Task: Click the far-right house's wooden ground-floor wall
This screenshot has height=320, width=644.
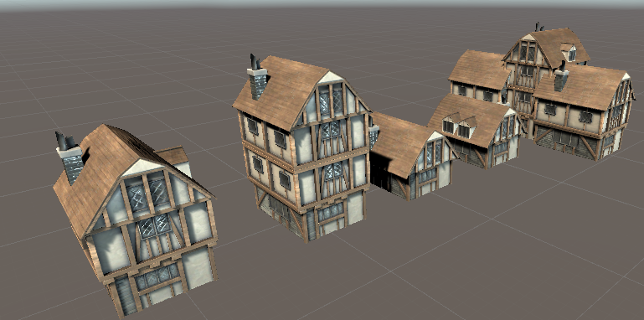Action: point(566,142)
